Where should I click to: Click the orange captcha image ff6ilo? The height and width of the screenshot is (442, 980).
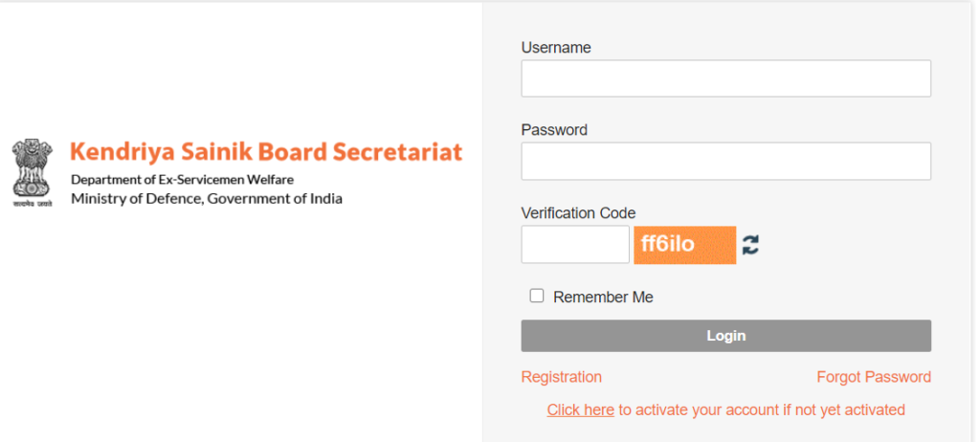pos(684,245)
